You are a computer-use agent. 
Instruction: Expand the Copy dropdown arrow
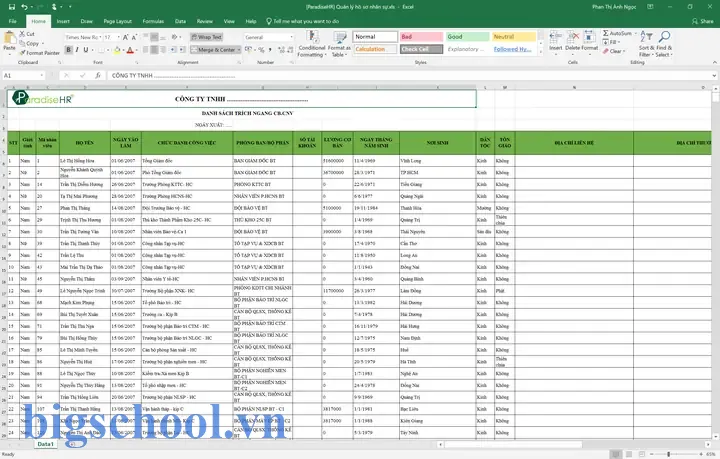[43, 44]
